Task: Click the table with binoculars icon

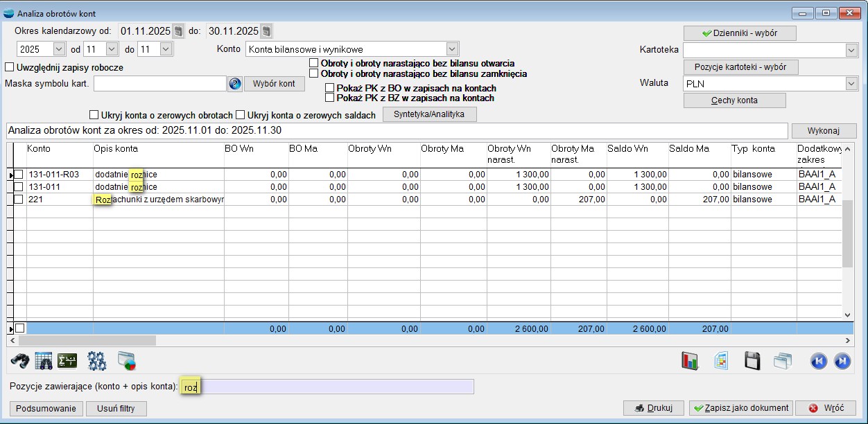Action: coord(44,360)
